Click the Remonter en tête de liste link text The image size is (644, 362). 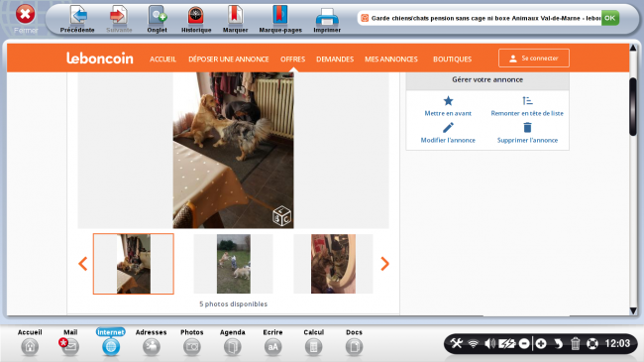[527, 113]
